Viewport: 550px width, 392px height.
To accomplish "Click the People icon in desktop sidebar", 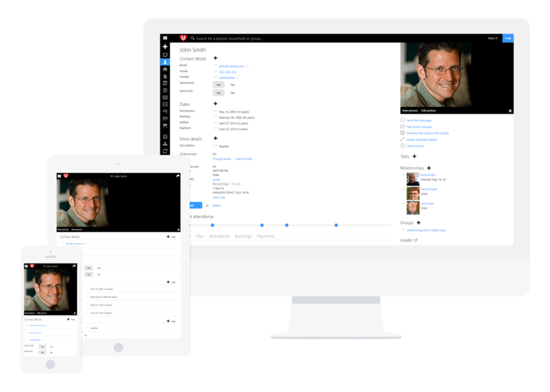I will [x=165, y=62].
